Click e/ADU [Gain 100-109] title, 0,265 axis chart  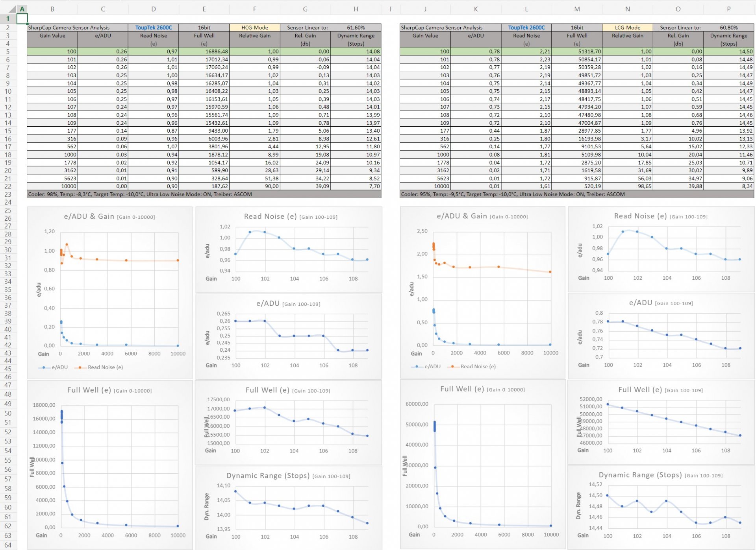click(x=288, y=303)
